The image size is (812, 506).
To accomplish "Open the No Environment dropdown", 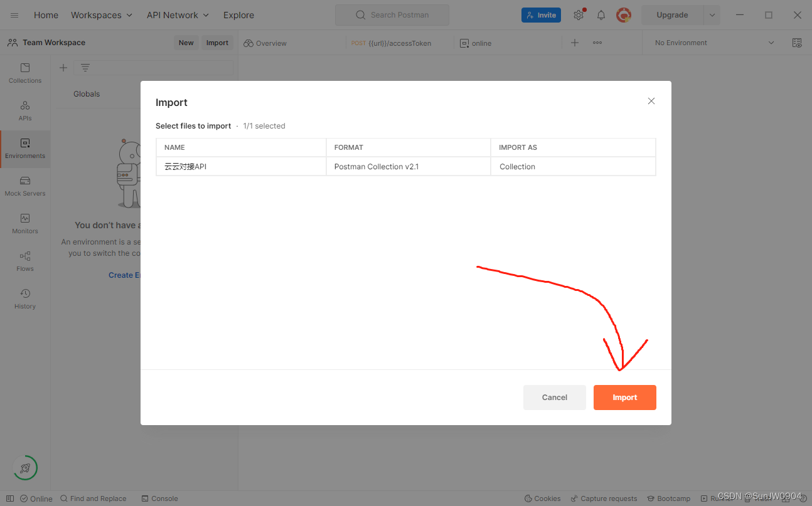I will [713, 43].
